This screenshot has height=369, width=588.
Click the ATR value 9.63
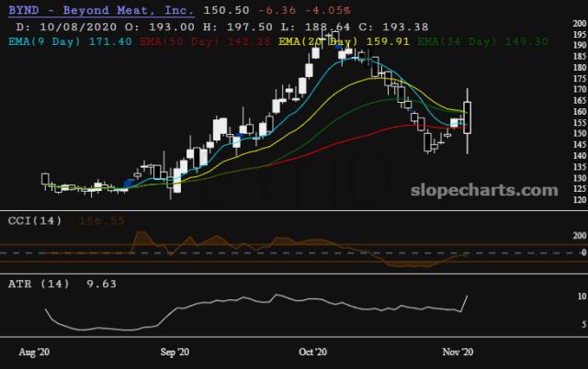point(101,284)
